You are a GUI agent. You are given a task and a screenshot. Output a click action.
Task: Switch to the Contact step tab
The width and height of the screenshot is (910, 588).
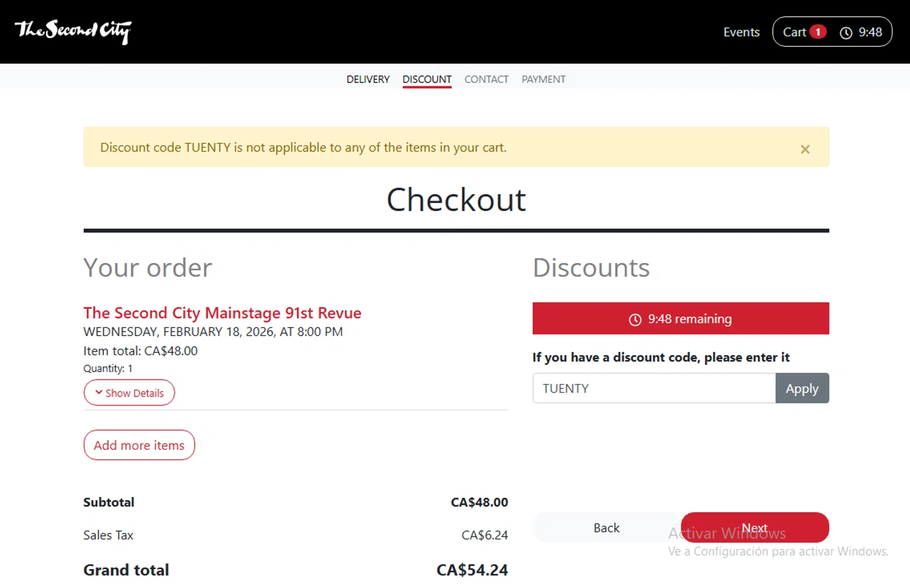click(x=486, y=79)
